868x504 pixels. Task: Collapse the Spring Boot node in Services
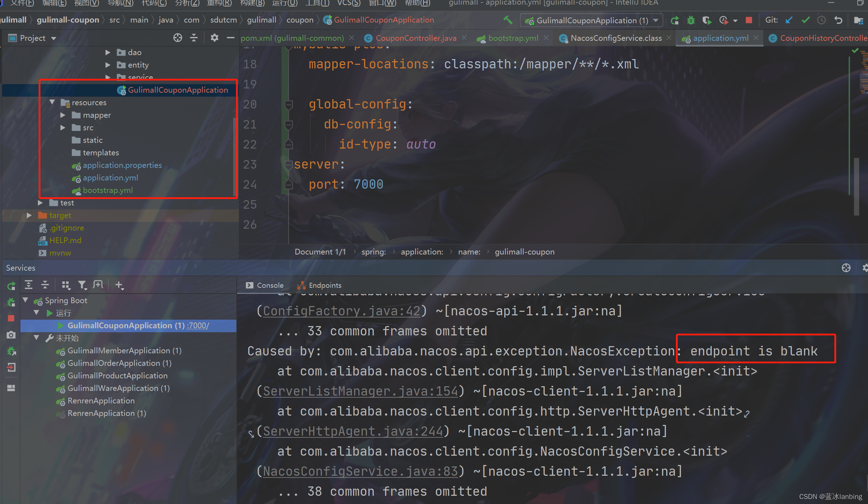point(25,300)
